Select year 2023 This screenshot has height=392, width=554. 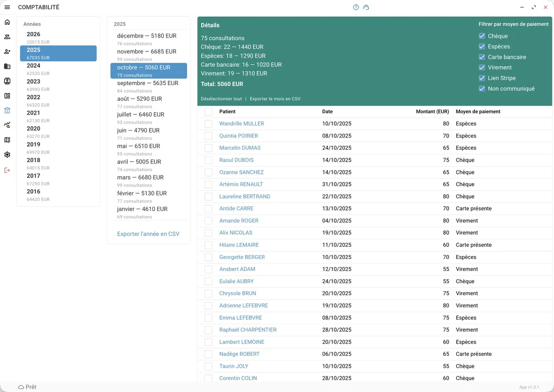[x=58, y=85]
